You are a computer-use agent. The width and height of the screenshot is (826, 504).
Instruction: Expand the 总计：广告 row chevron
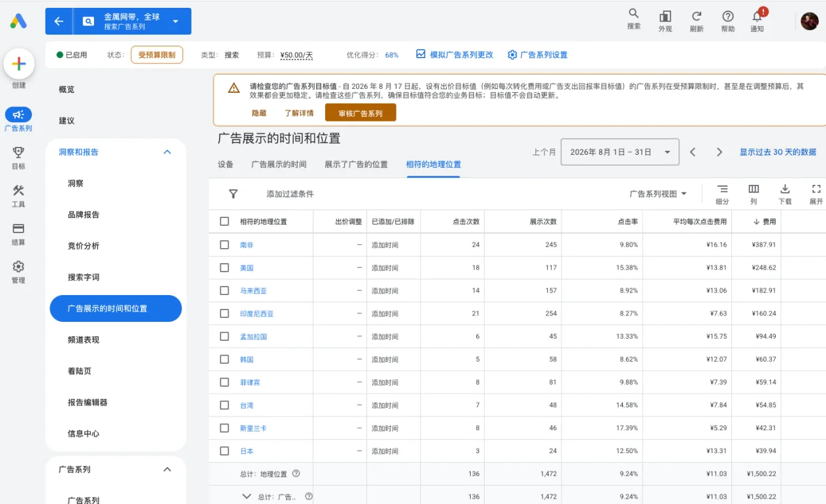[247, 496]
